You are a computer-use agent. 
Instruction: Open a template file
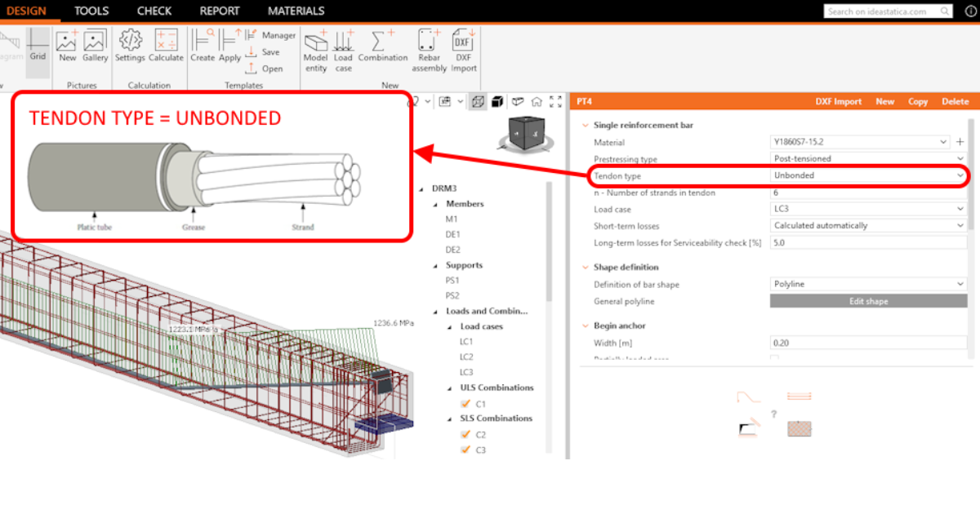265,69
